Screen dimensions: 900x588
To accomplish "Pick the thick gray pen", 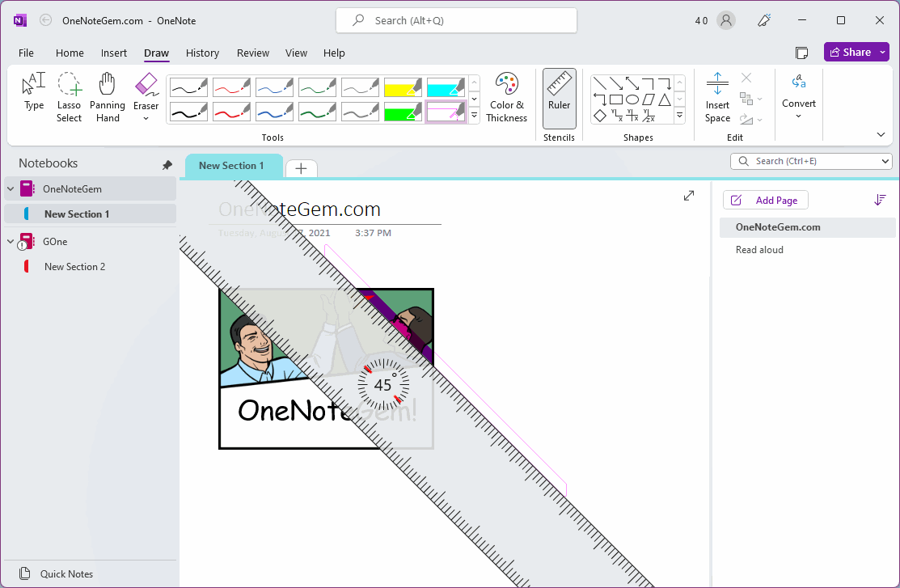I will click(361, 112).
